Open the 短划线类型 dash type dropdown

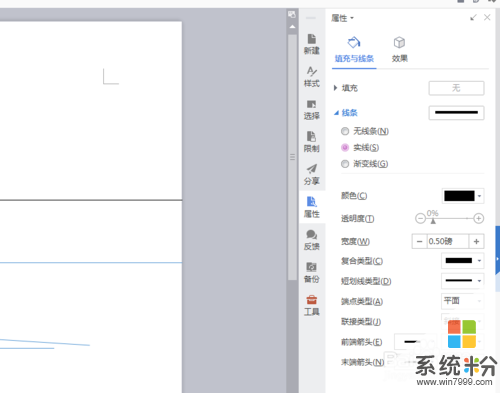tap(463, 281)
